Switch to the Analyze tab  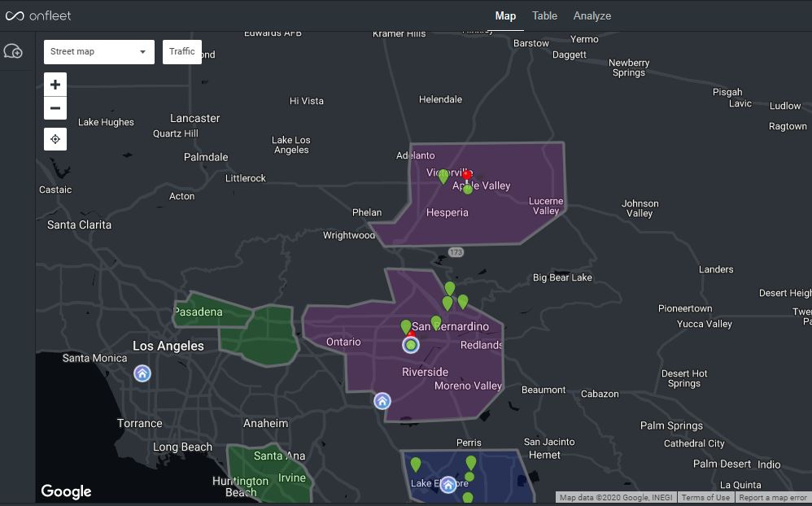coord(592,15)
